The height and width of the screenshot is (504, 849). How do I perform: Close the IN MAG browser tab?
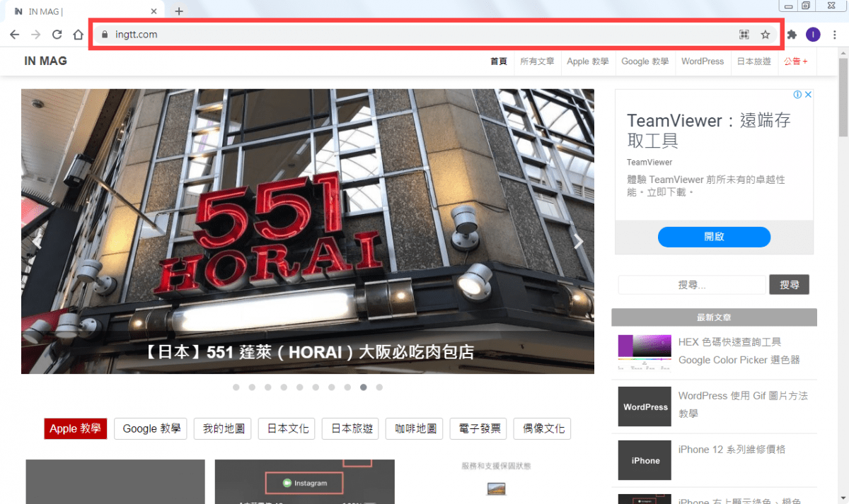pyautogui.click(x=155, y=11)
